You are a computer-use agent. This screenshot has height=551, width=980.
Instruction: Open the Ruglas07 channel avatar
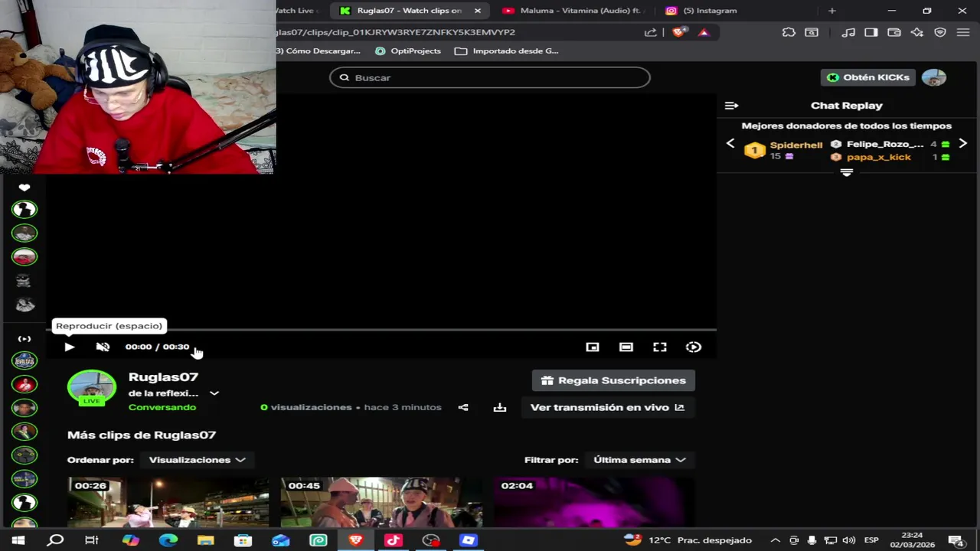pos(92,387)
